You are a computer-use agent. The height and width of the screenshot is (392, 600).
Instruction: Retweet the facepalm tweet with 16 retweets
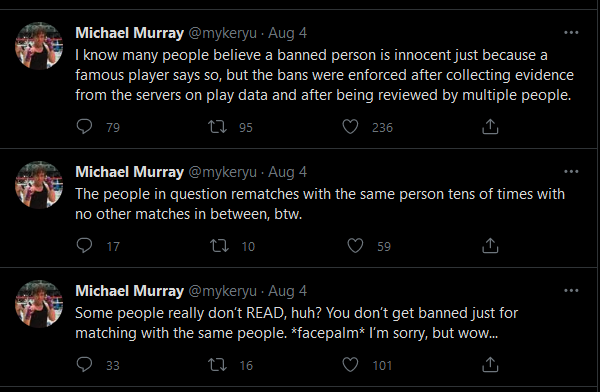(x=217, y=365)
